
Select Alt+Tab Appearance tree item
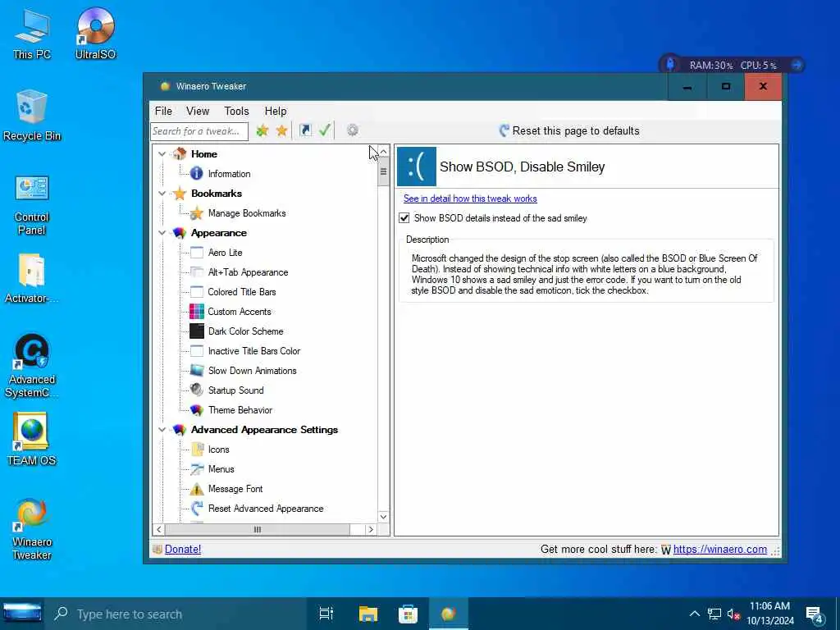[x=248, y=272]
